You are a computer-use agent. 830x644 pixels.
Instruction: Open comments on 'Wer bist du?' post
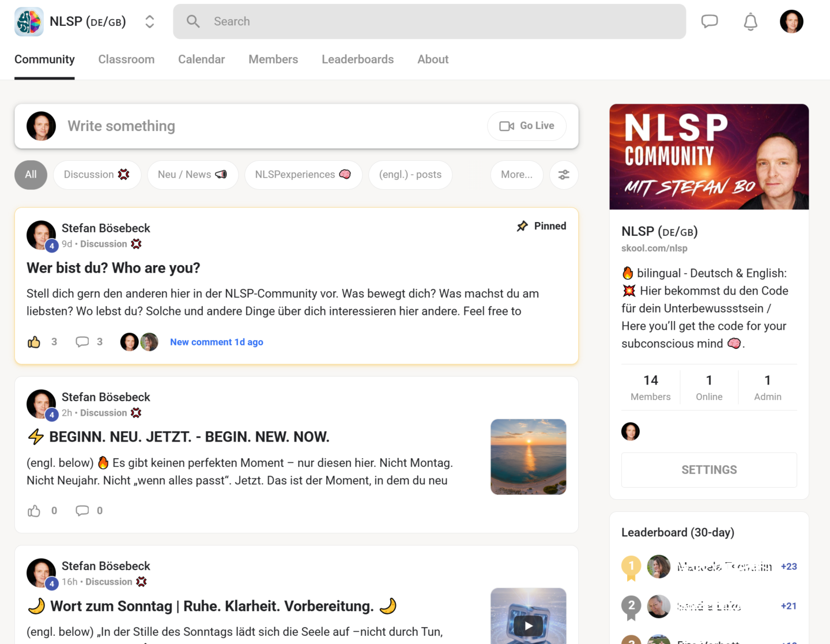tap(82, 342)
